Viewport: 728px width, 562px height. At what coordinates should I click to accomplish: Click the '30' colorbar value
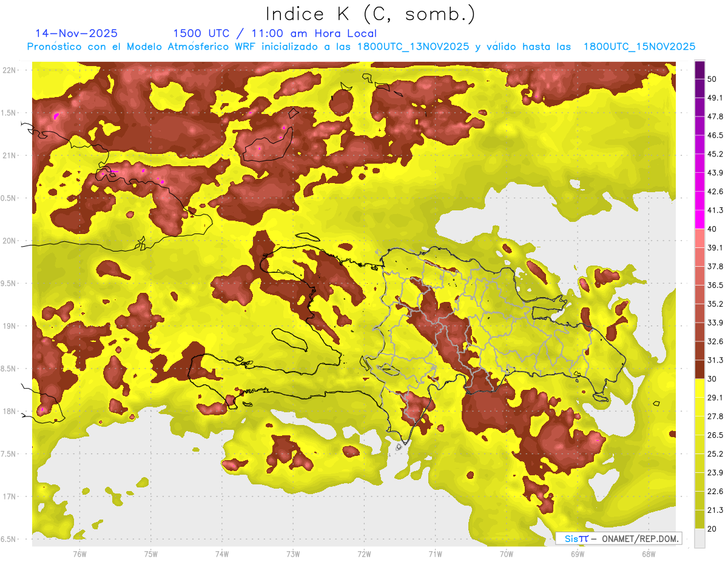coord(712,379)
